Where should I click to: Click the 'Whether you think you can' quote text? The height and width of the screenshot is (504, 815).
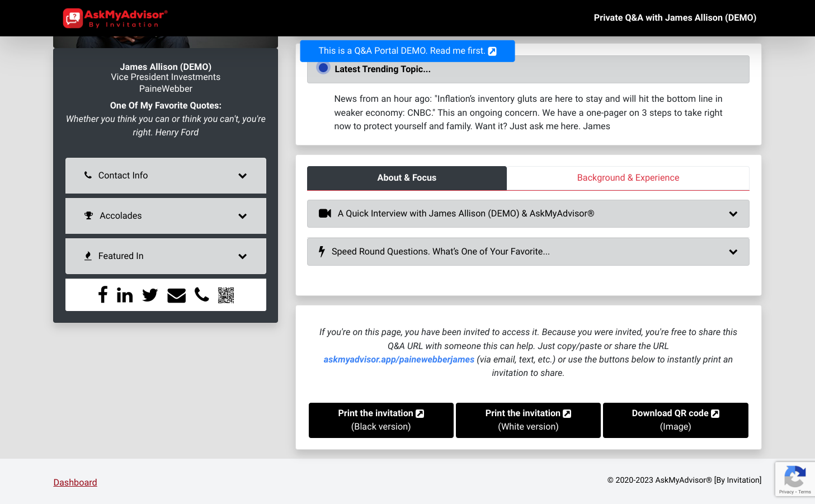coord(166,126)
